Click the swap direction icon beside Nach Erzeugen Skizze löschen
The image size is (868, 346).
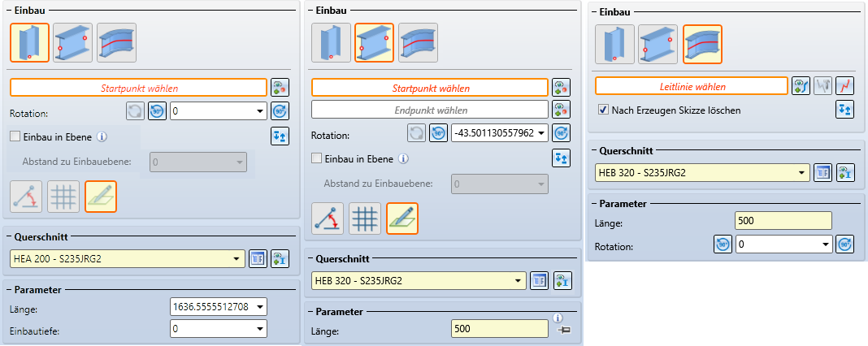coord(845,110)
